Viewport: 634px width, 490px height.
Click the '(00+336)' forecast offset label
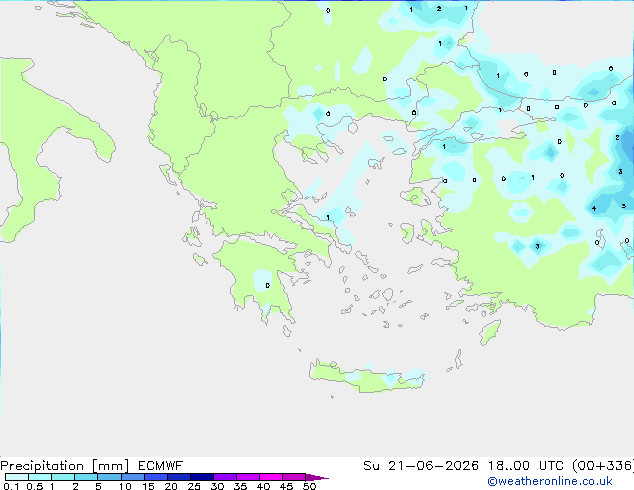point(603,466)
